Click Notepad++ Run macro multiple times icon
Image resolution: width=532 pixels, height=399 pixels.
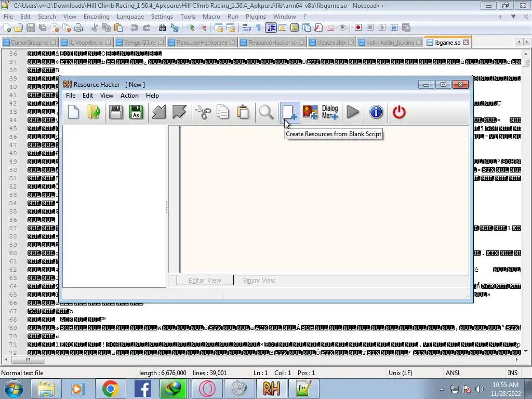pos(394,28)
